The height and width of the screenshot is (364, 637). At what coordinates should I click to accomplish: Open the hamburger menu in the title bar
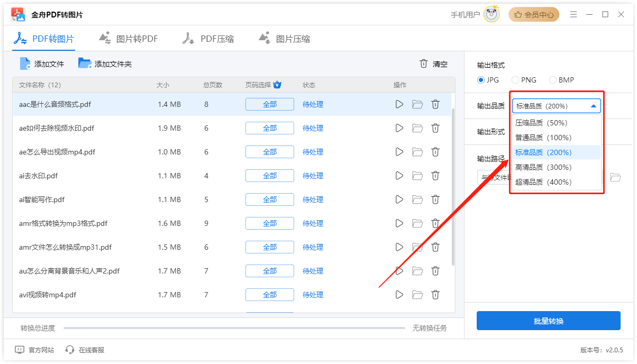(x=574, y=15)
